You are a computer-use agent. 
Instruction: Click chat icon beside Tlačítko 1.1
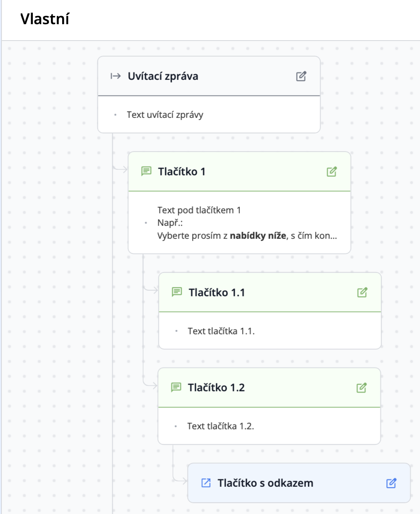click(x=177, y=292)
